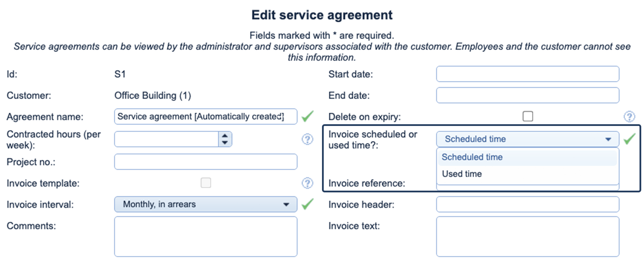Click the help icon next to Delete on expiry
The image size is (644, 264).
[630, 117]
